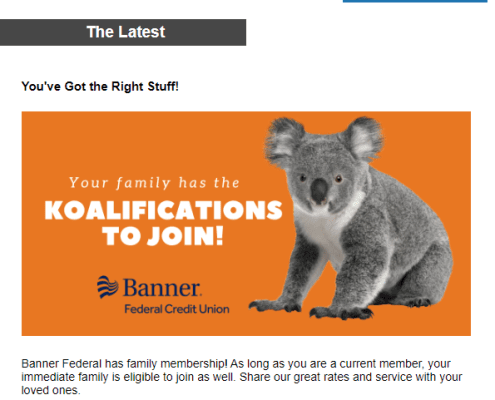Click the KOALIFICATIONS headline text
Viewport: 495px width, 400px height.
163,210
